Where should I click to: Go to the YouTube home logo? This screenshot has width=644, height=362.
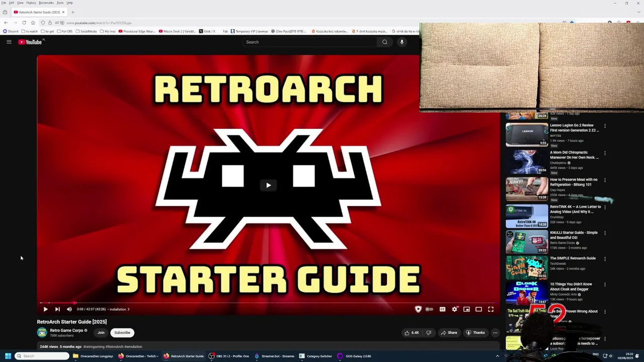point(30,42)
